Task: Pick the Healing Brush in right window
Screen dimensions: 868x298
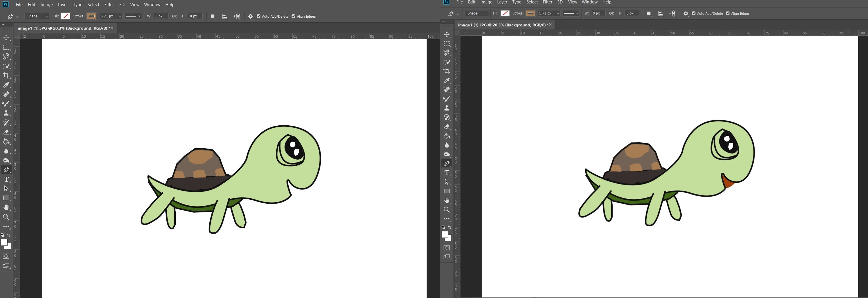Action: (447, 90)
